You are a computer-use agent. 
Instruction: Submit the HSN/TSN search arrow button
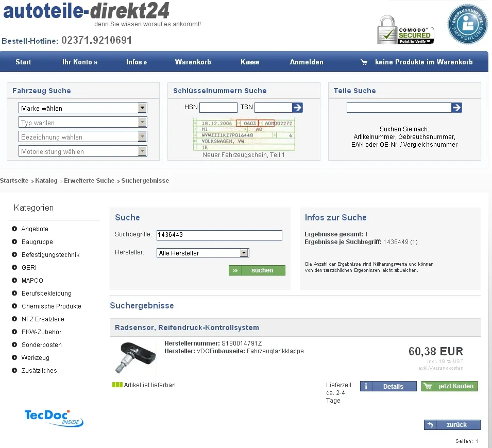297,108
